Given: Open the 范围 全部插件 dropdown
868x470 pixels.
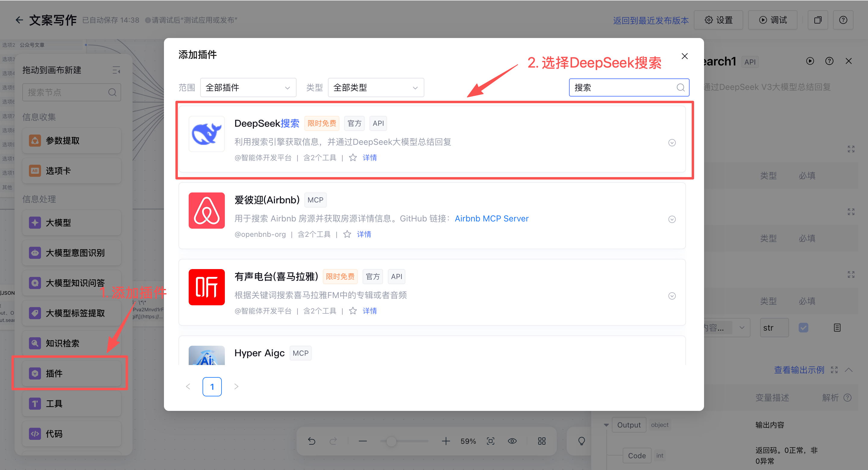Looking at the screenshot, I should click(x=248, y=88).
